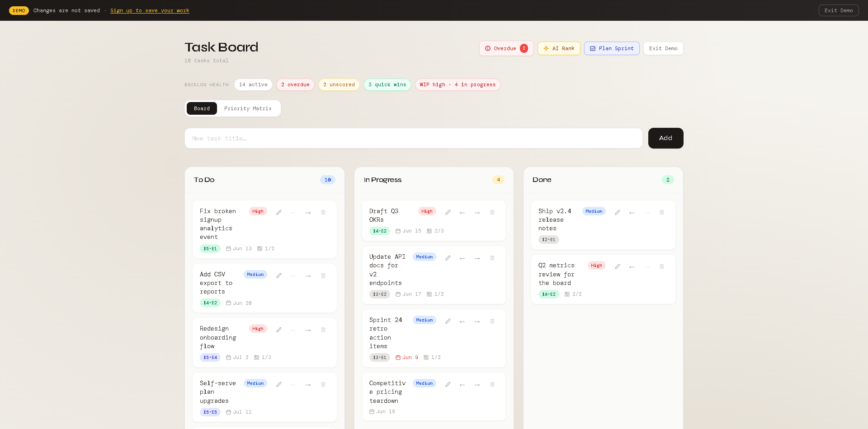Click Exit Demo next to Plan Sprint

(663, 48)
